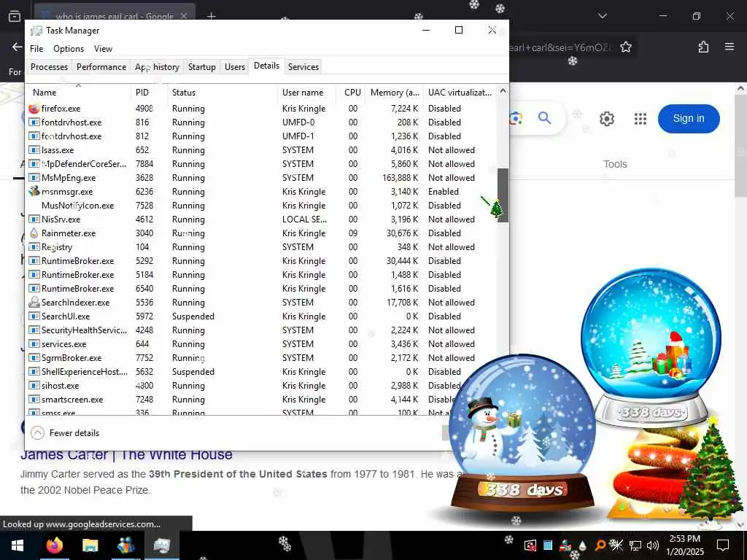Viewport: 747px width, 560px height.
Task: Click the browser page scrollbar thumb
Action: tap(740, 146)
